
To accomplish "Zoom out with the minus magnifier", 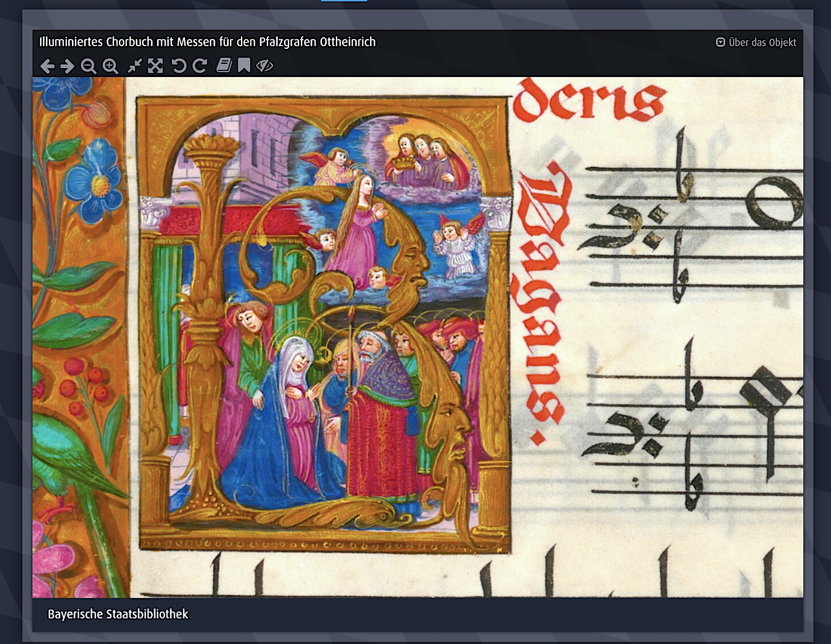I will [88, 66].
